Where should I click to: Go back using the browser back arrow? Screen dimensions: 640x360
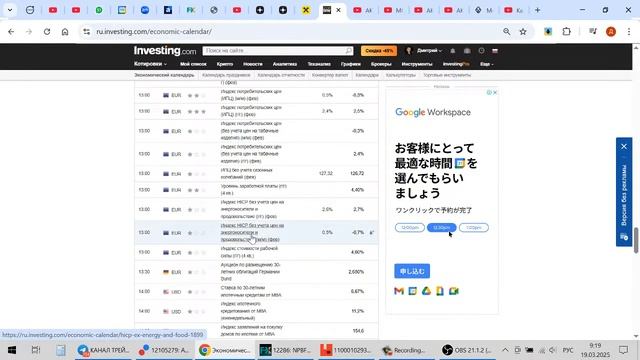11,31
